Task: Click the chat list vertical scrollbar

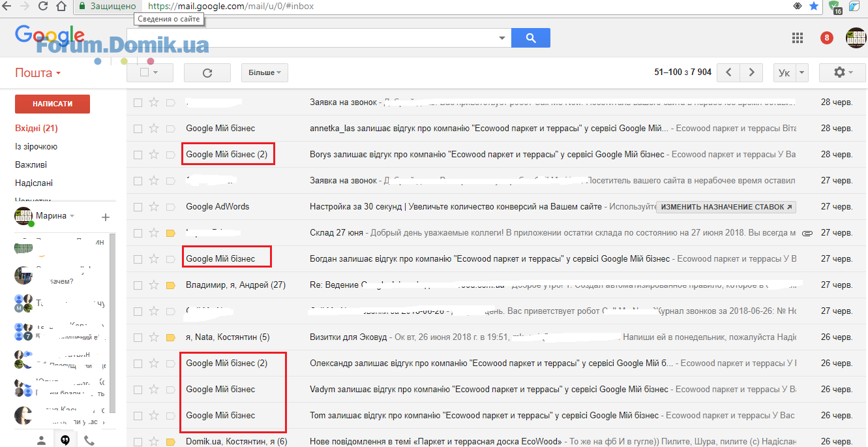Action: click(x=112, y=323)
